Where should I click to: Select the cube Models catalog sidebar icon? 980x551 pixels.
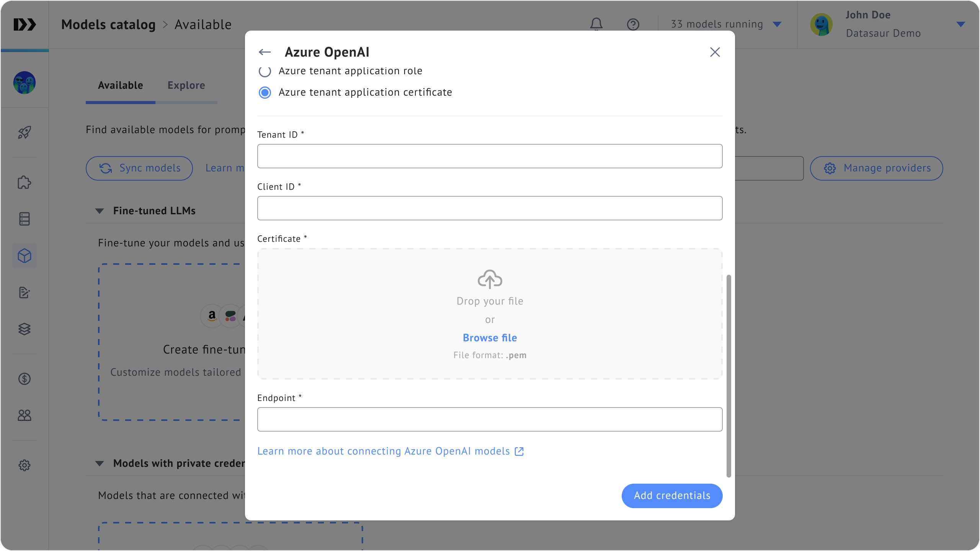point(24,256)
